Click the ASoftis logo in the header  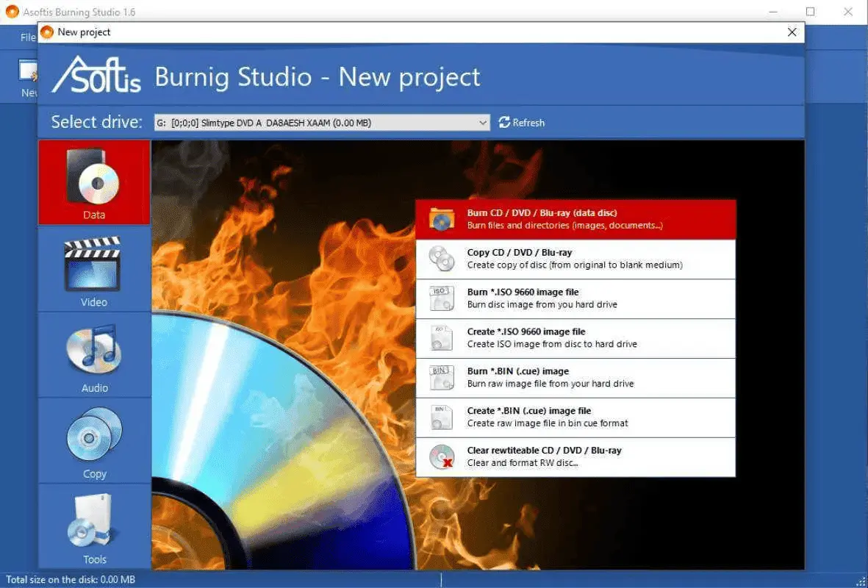click(x=96, y=75)
